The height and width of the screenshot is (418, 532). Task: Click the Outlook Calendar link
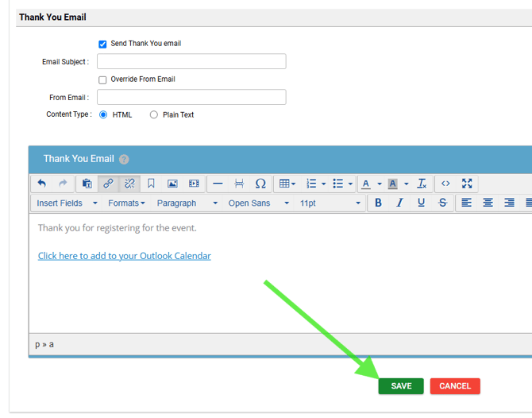pos(125,256)
